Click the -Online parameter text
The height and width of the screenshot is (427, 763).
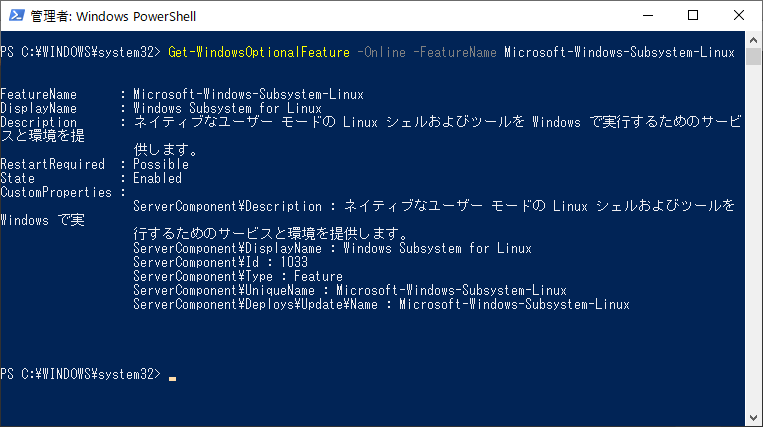pos(382,53)
